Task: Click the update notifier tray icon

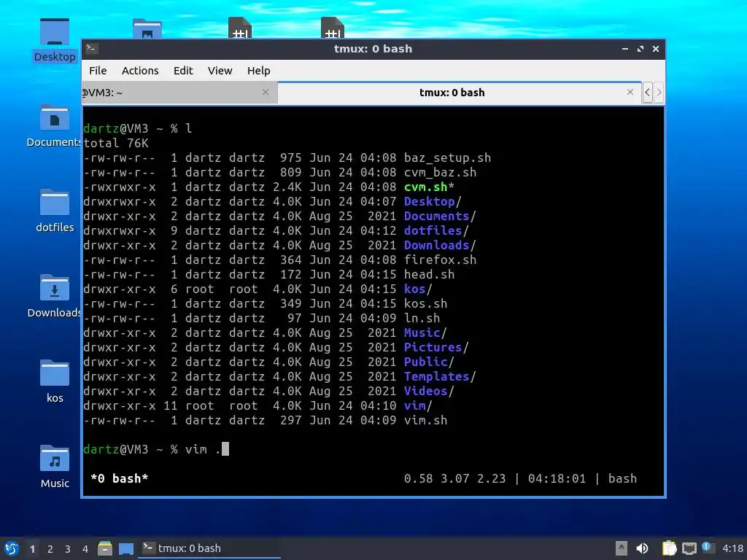Action: (707, 548)
